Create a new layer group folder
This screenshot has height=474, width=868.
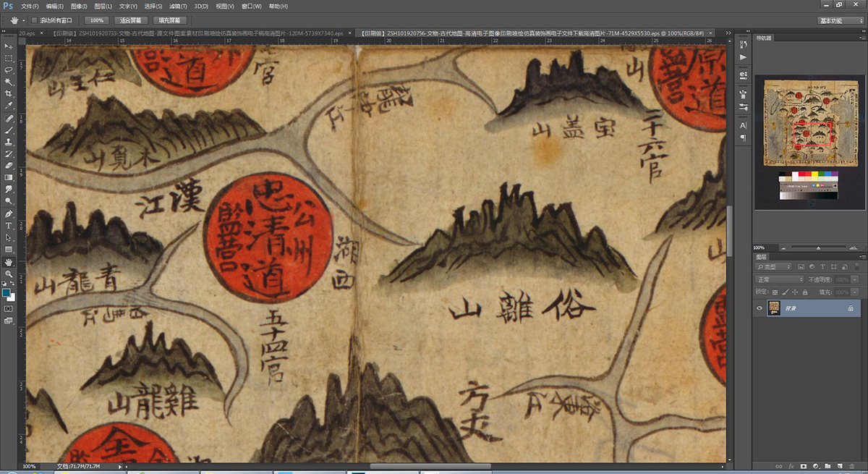tap(827, 465)
